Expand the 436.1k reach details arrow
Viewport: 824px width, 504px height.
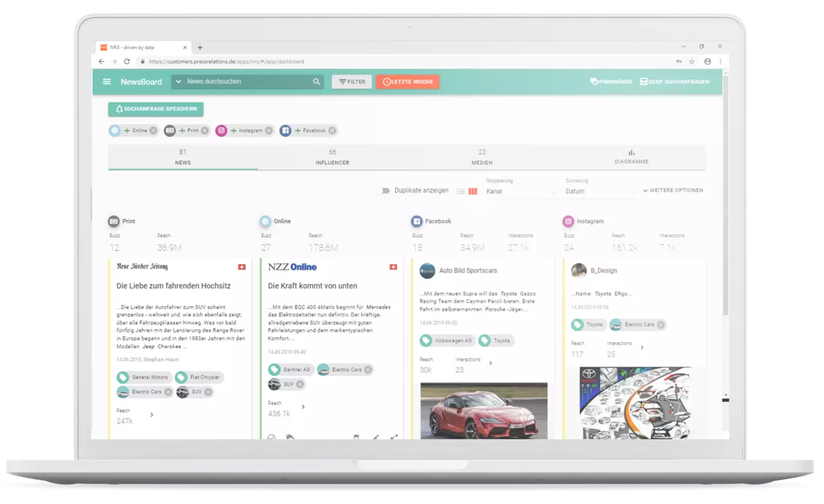[303, 407]
